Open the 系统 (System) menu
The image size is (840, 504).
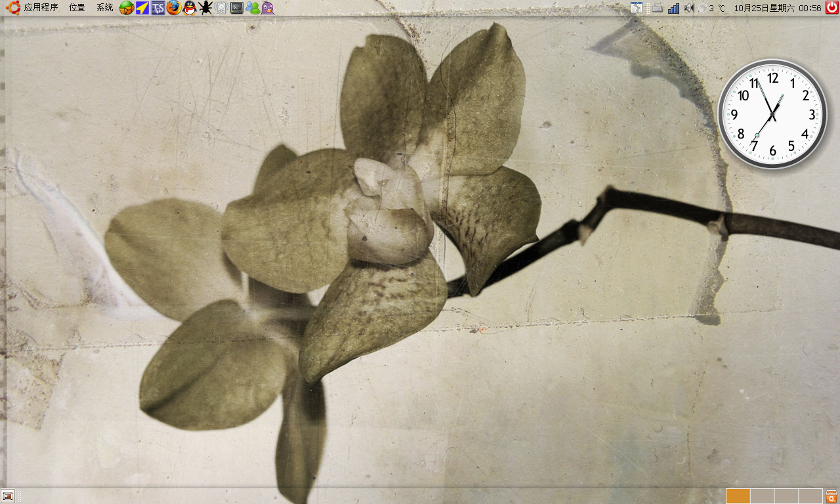click(x=104, y=8)
